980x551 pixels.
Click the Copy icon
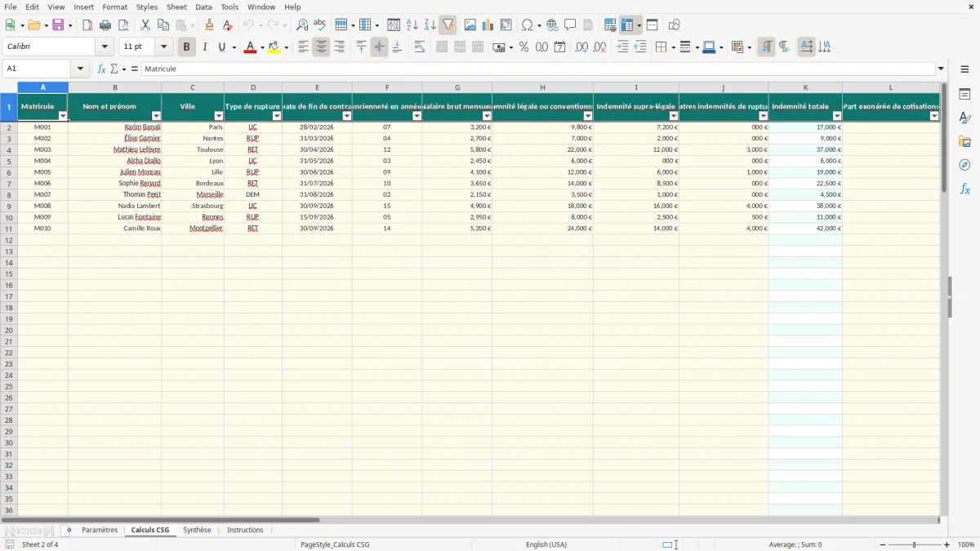[163, 25]
